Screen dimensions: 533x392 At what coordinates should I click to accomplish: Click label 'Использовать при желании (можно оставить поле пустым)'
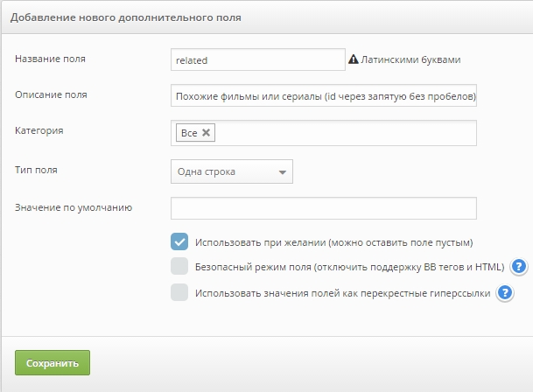(x=333, y=242)
